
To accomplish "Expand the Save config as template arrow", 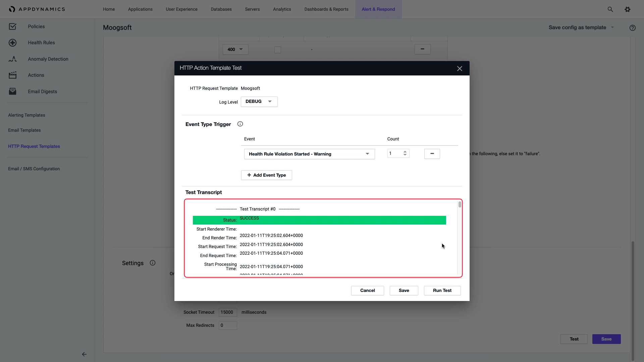I will 612,27.
